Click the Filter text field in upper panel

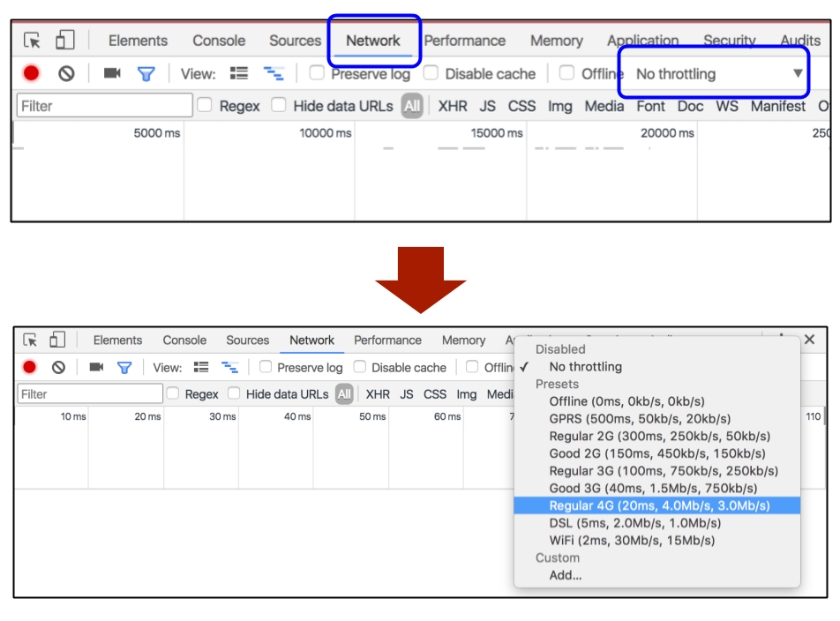pos(104,106)
